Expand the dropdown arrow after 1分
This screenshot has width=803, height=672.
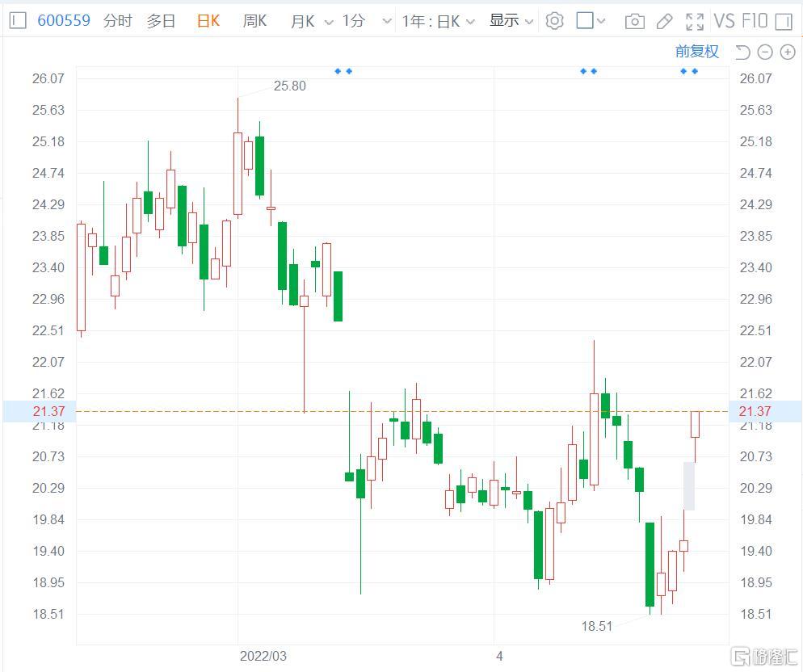click(387, 22)
